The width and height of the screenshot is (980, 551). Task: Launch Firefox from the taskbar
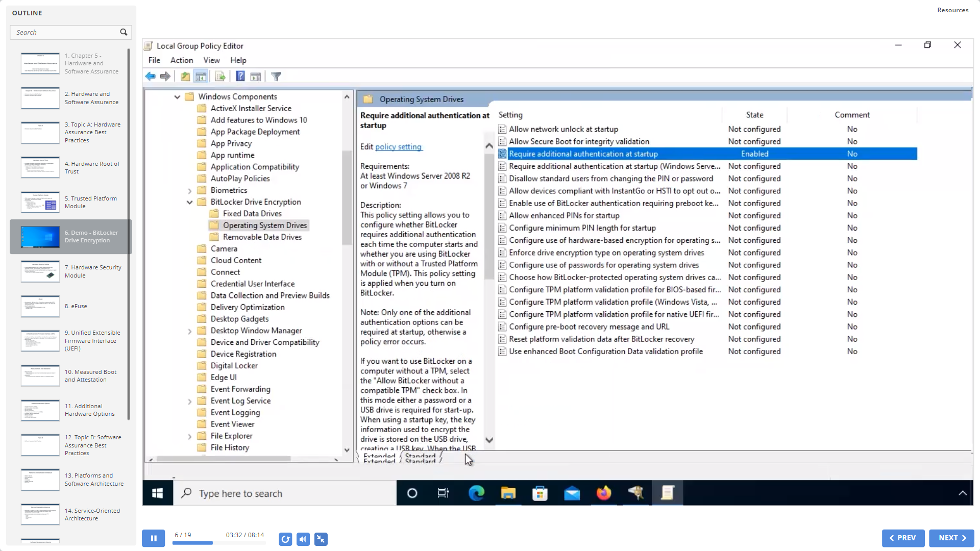point(604,493)
